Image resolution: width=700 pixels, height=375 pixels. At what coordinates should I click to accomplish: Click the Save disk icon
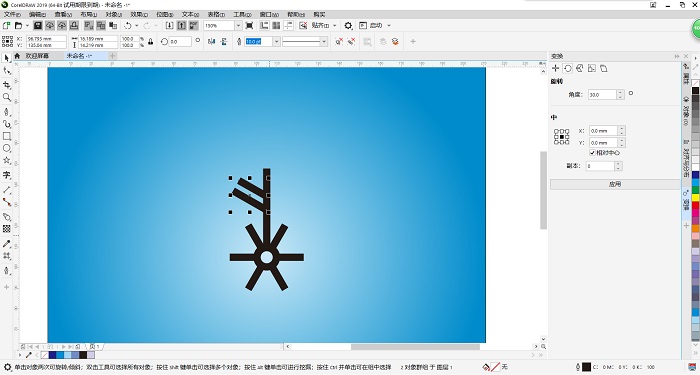click(x=38, y=25)
